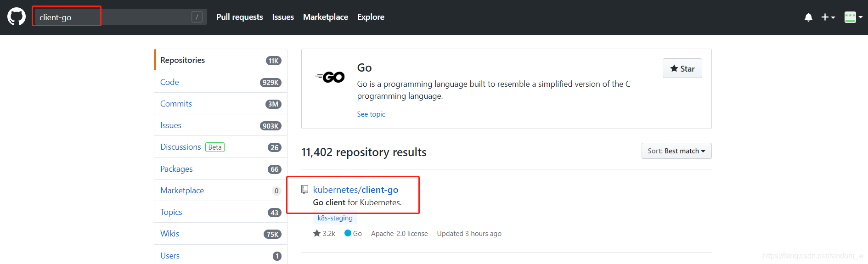This screenshot has height=264, width=868.
Task: Click the 929K count badge on Code
Action: [271, 83]
